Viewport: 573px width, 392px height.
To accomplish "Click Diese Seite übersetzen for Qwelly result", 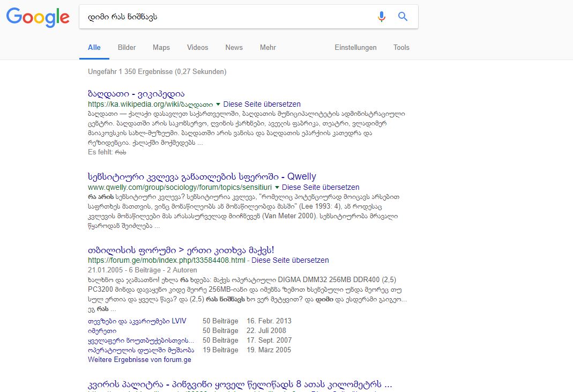I will (321, 187).
